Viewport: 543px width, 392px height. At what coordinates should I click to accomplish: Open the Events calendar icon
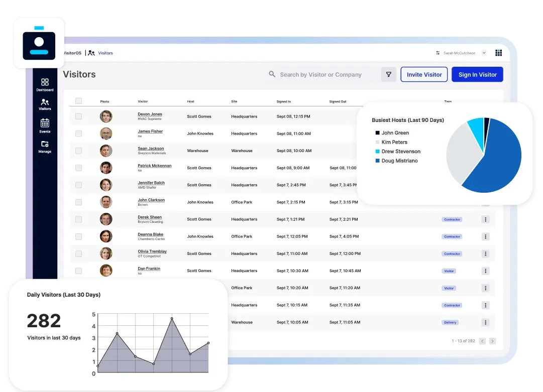tap(45, 123)
